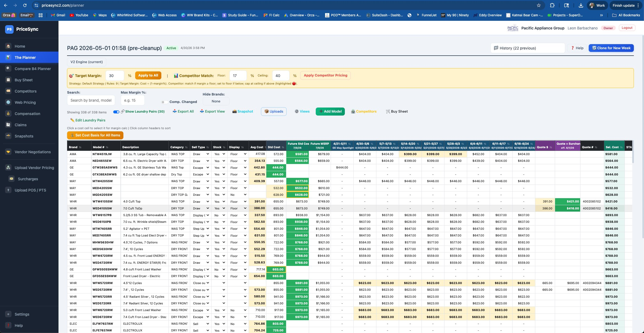
Task: Open Sell Type dropdown for WFW6720RW
Action: [x=201, y=310]
